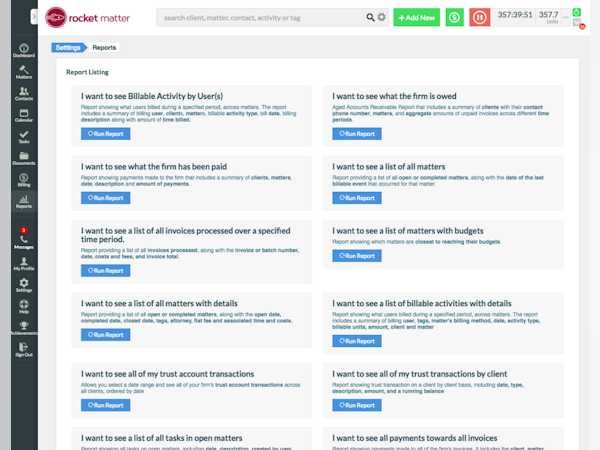Open Documents folder icon in sidebar

click(24, 158)
